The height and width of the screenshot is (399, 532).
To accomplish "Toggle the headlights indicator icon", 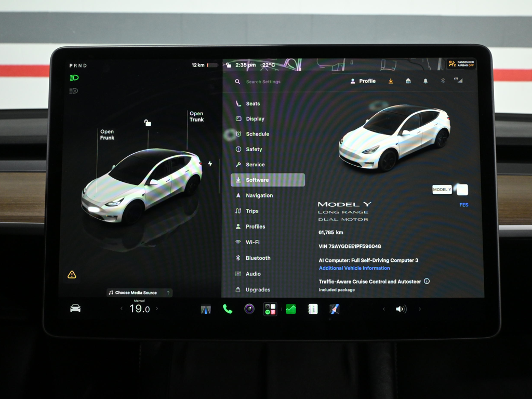I will coord(74,78).
